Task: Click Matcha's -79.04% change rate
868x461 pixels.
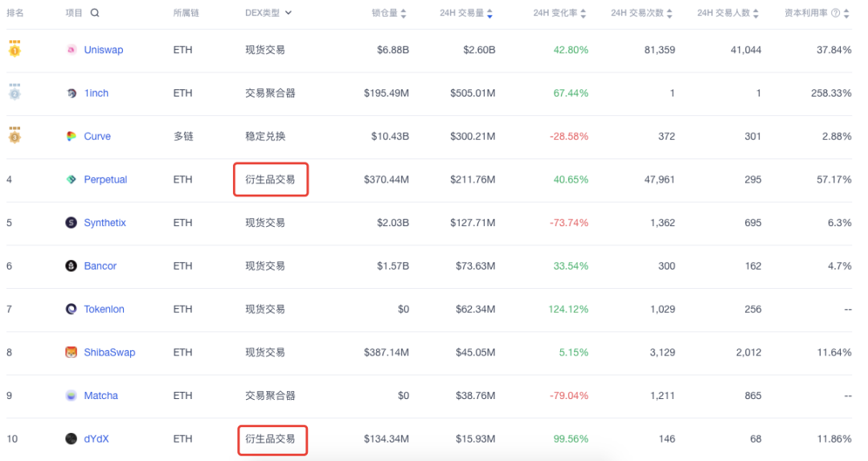Action: (x=569, y=396)
